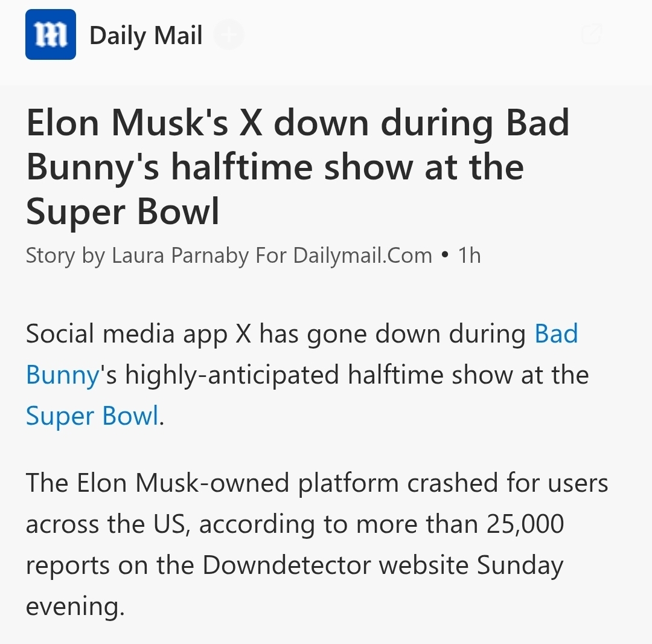Click 'highly-anticipated' in the first paragraph

[x=232, y=375]
